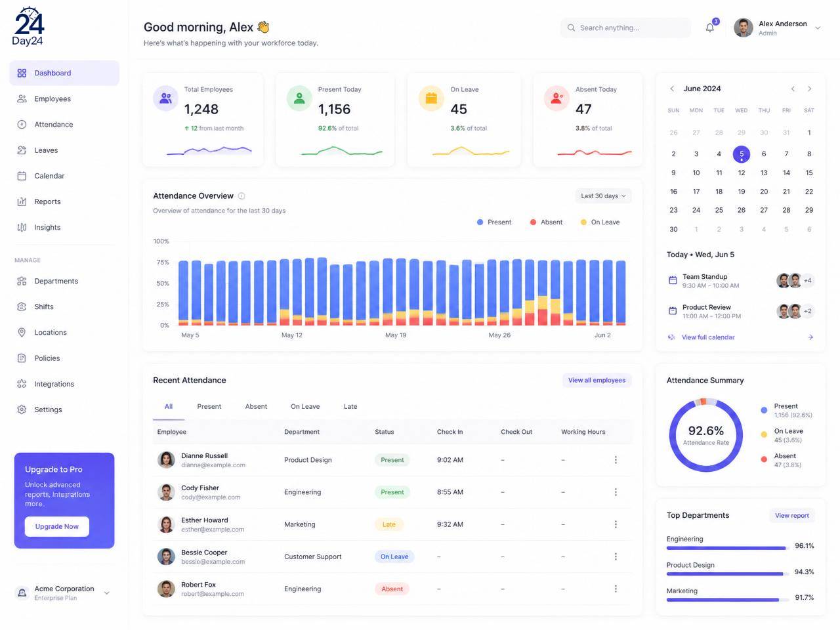
Task: Open row options for Bessie Cooper
Action: coord(616,556)
